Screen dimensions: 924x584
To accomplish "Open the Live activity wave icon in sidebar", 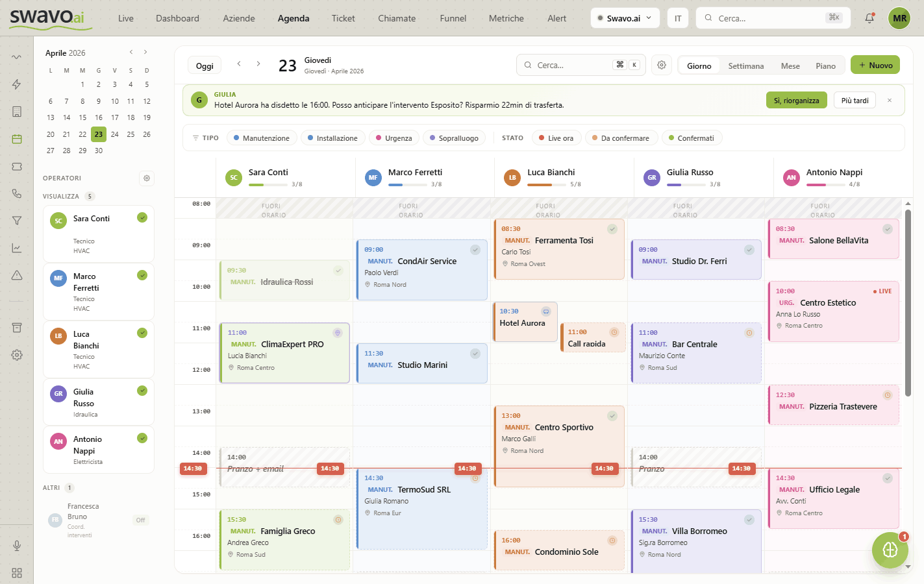I will coord(17,57).
